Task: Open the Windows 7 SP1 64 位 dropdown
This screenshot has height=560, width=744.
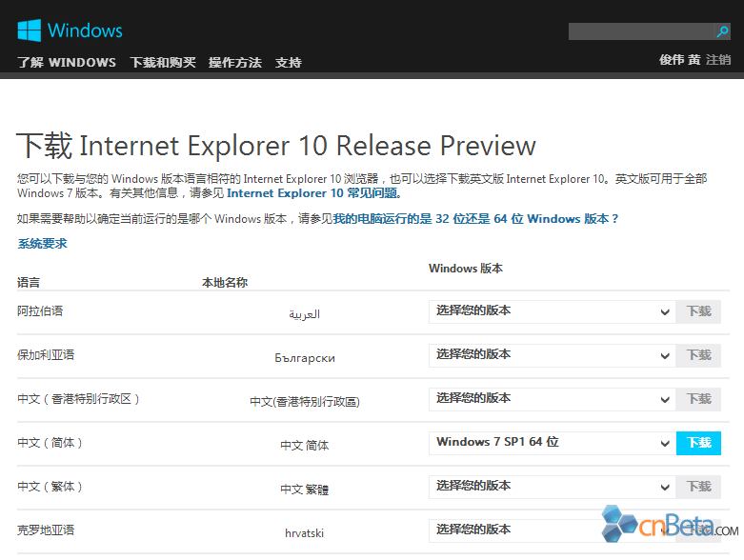Action: click(553, 444)
